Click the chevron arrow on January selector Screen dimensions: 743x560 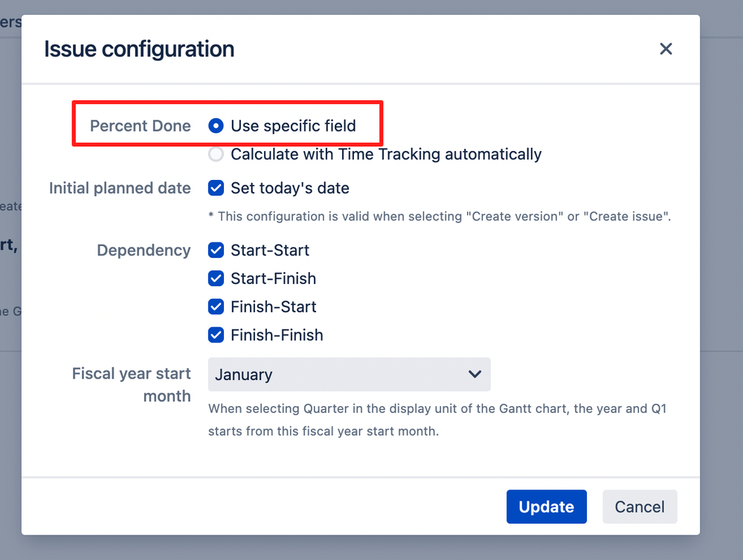tap(475, 374)
